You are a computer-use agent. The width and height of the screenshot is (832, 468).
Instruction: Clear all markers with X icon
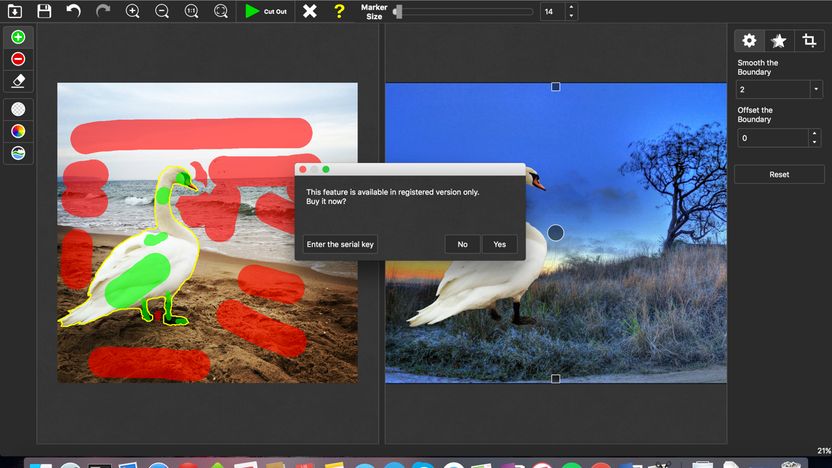(x=310, y=11)
